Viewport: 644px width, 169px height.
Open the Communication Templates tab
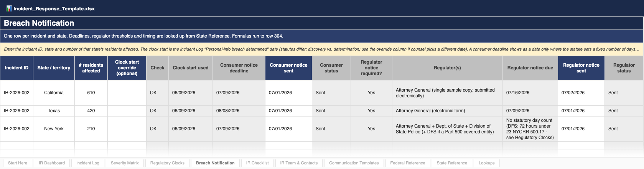click(354, 163)
